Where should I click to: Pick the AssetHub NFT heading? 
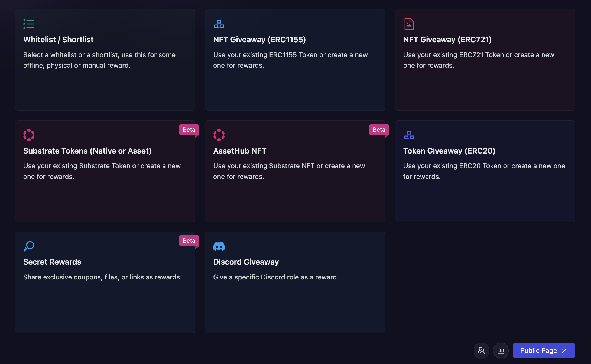point(239,151)
